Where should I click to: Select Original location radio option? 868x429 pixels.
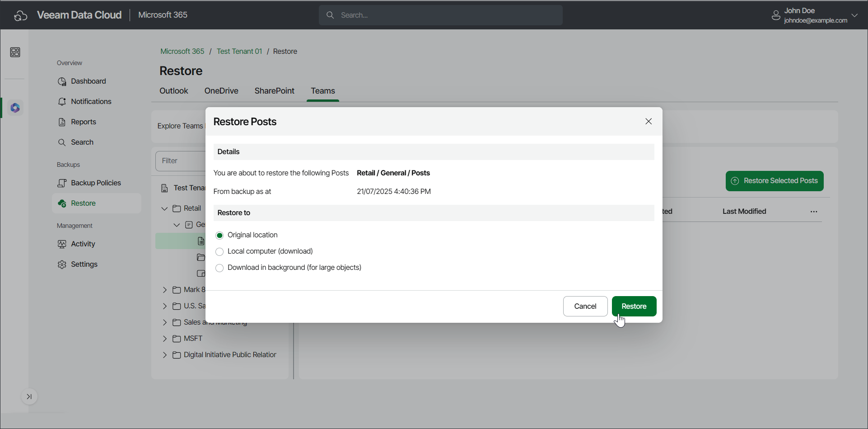coord(219,236)
